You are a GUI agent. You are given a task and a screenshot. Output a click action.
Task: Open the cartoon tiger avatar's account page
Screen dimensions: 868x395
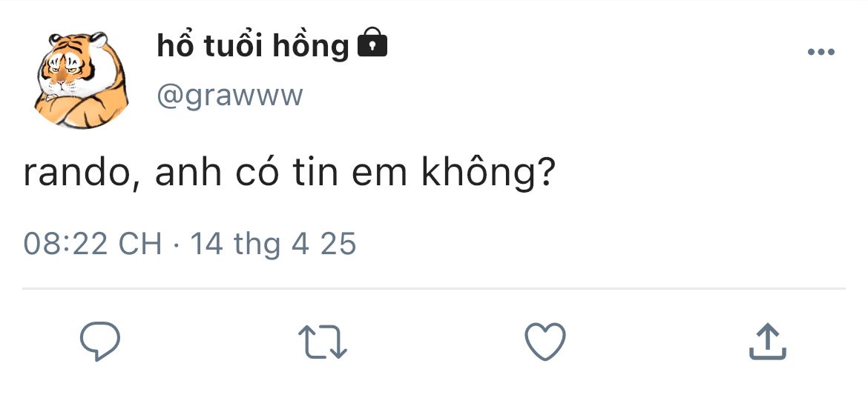pos(81,79)
